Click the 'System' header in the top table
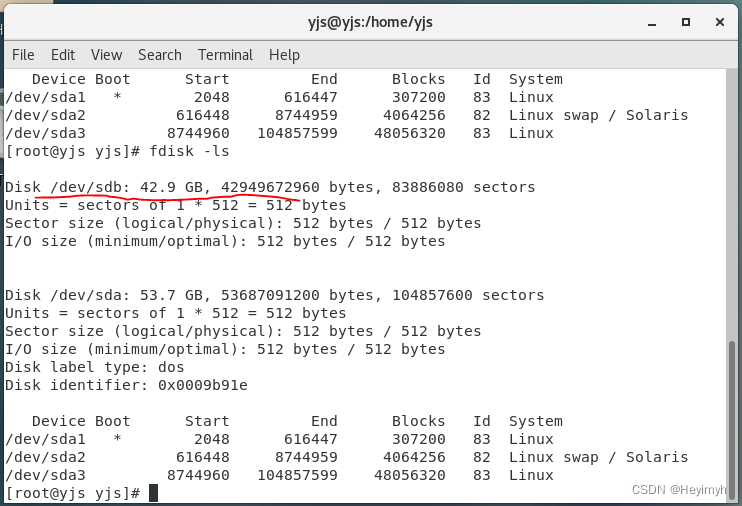Viewport: 742px width, 506px height. (x=536, y=80)
